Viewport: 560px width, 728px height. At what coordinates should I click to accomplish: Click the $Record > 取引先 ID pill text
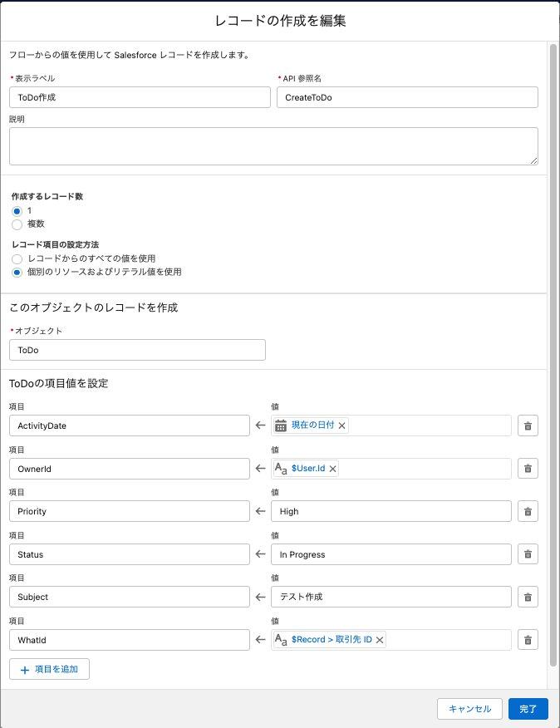[x=332, y=640]
